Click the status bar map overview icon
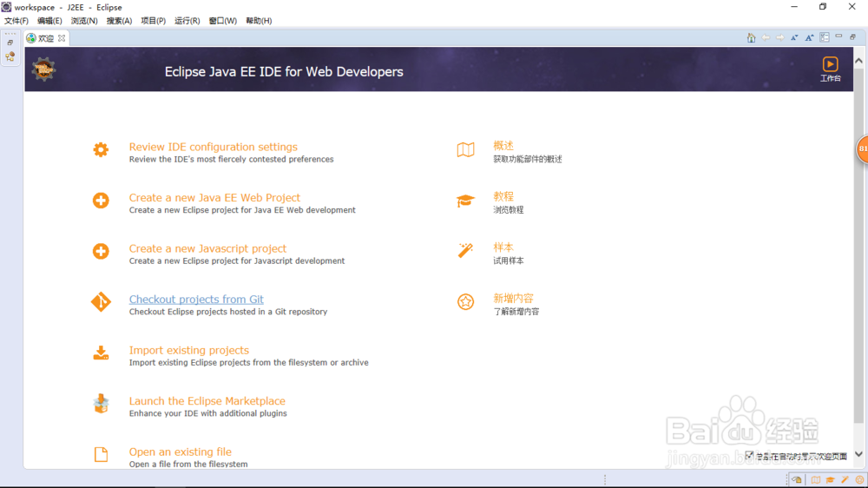The image size is (868, 488). tap(816, 479)
